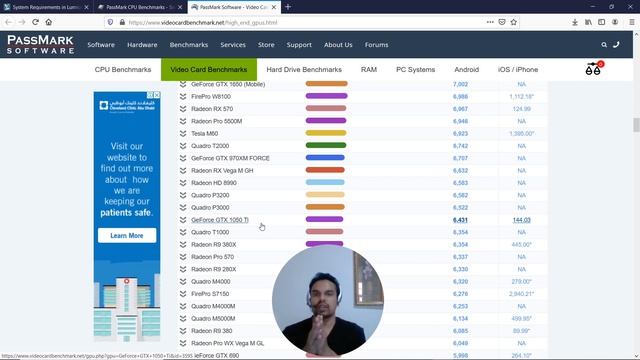Click the Learn More ad button
The height and width of the screenshot is (360, 640).
click(x=127, y=236)
